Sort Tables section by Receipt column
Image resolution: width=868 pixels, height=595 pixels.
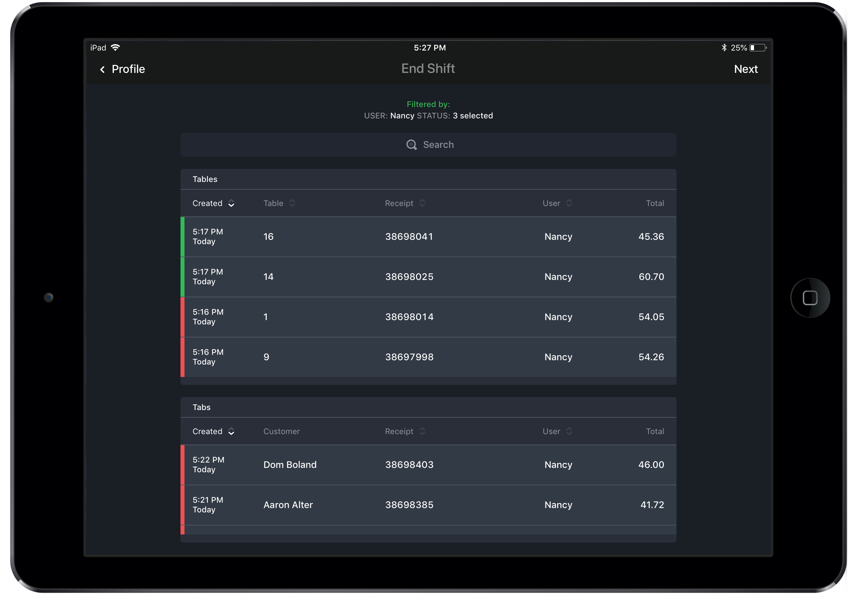405,203
